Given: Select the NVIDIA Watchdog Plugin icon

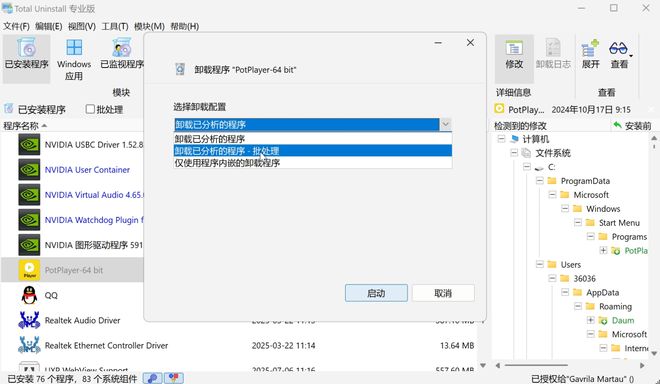Looking at the screenshot, I should coord(29,220).
